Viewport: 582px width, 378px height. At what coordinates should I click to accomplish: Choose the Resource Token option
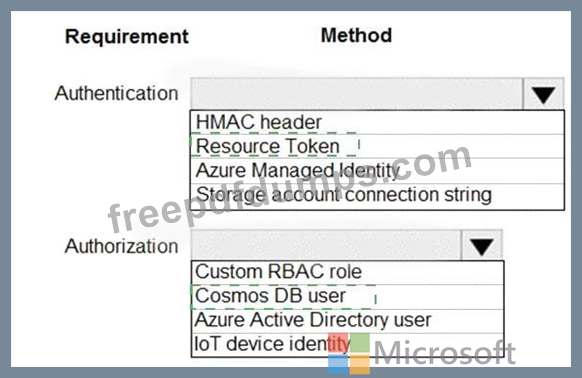click(377, 146)
